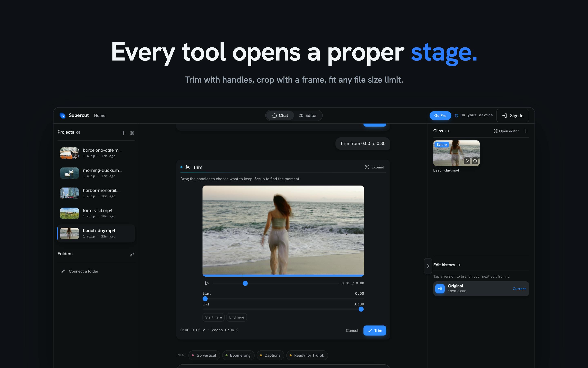The width and height of the screenshot is (588, 368).
Task: Confirm with the blue Trim button
Action: click(375, 331)
